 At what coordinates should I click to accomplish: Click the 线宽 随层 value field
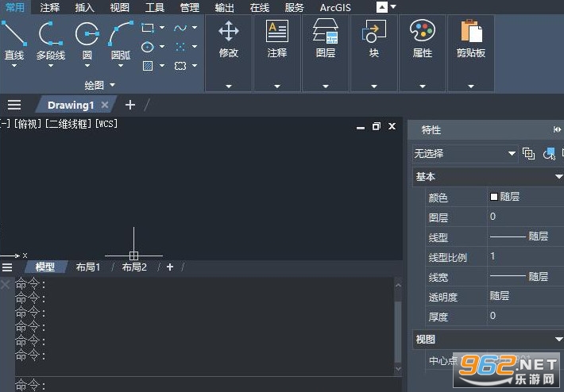(x=526, y=276)
